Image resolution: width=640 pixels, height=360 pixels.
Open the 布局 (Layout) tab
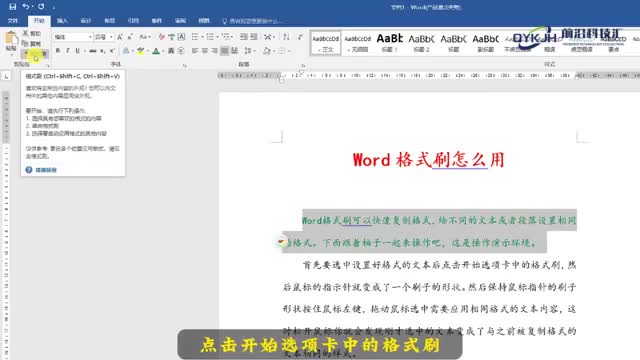109,20
